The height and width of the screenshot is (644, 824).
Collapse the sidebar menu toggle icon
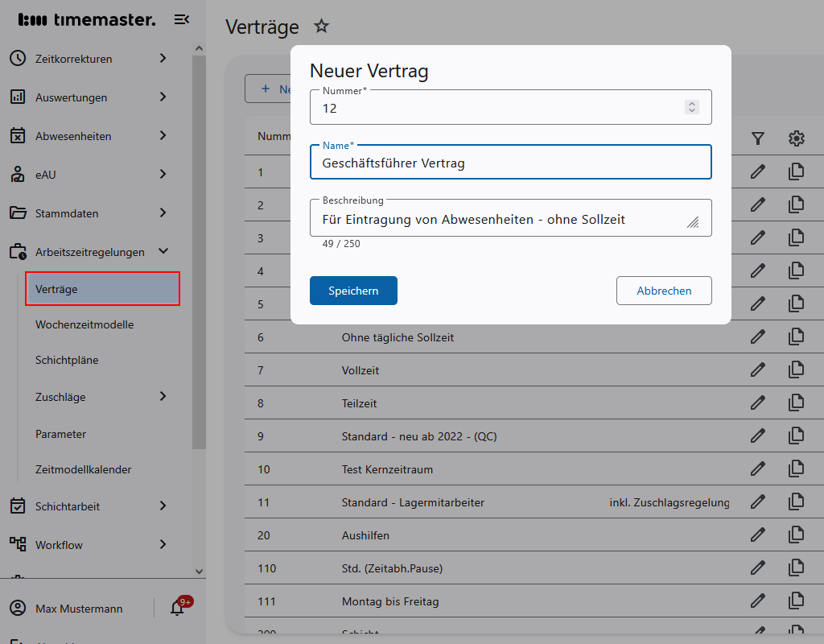pyautogui.click(x=182, y=19)
